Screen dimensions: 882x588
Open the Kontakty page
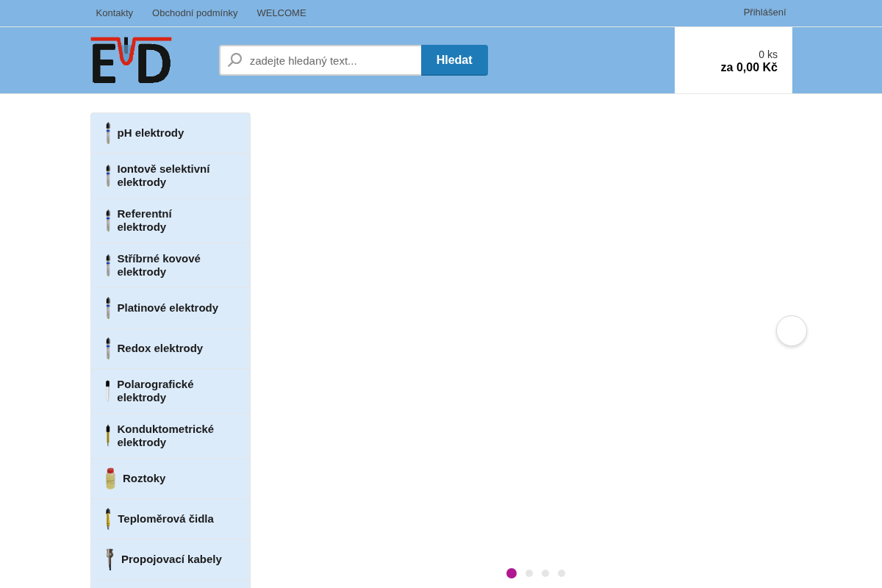115,12
